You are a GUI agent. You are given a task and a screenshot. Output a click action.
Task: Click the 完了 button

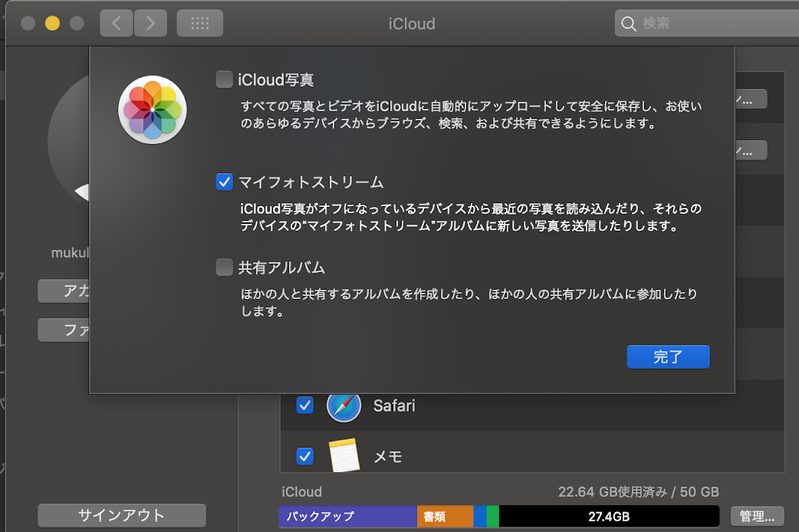coord(668,356)
